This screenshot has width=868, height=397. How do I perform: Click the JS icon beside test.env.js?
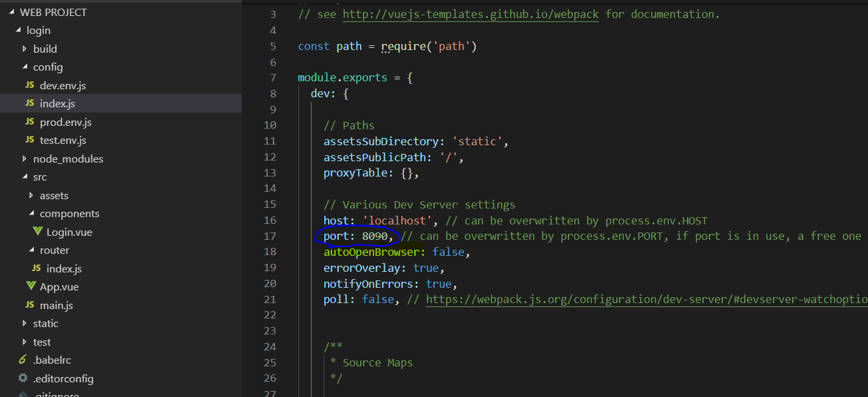click(29, 140)
